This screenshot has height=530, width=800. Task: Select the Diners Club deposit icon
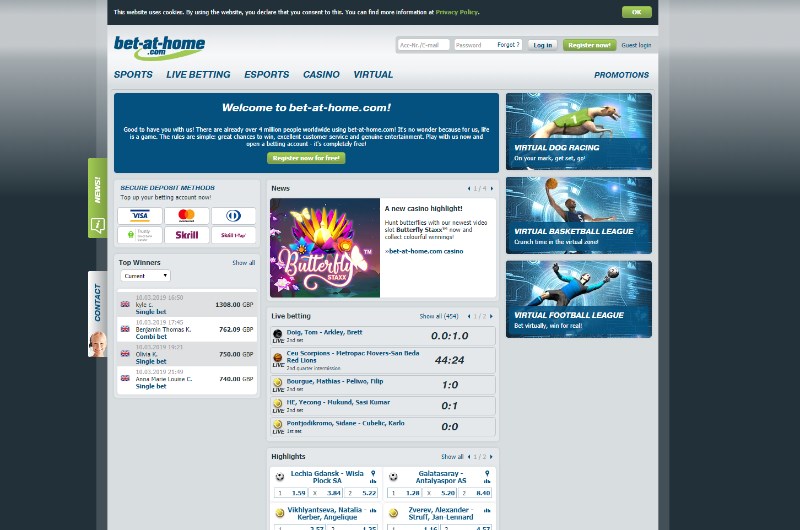pos(234,216)
